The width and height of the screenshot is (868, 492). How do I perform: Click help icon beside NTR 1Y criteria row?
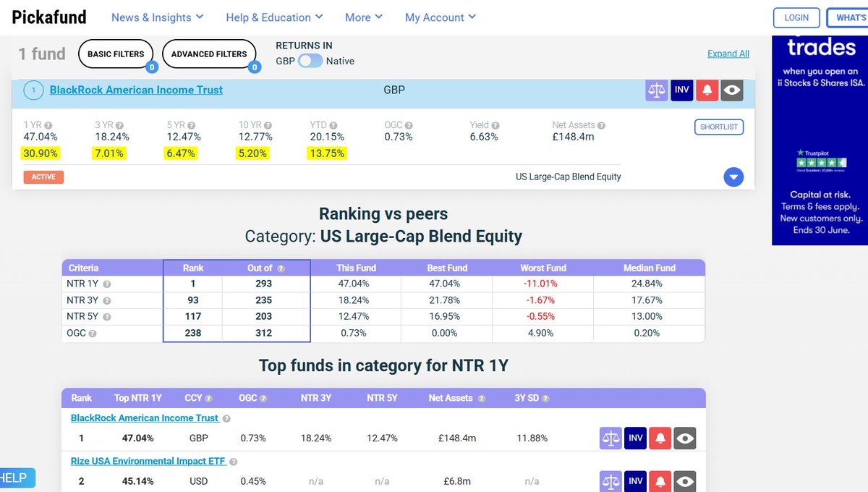106,284
